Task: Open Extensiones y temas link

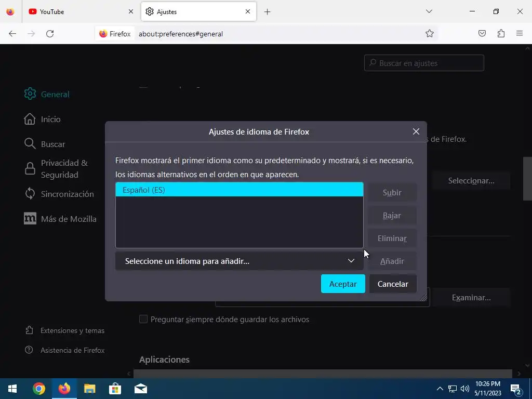Action: (x=65, y=330)
